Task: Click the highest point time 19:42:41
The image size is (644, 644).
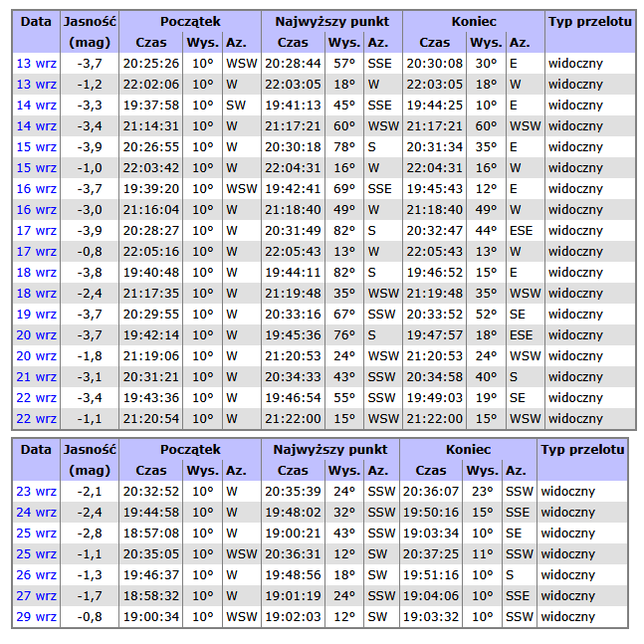Action: pyautogui.click(x=293, y=189)
